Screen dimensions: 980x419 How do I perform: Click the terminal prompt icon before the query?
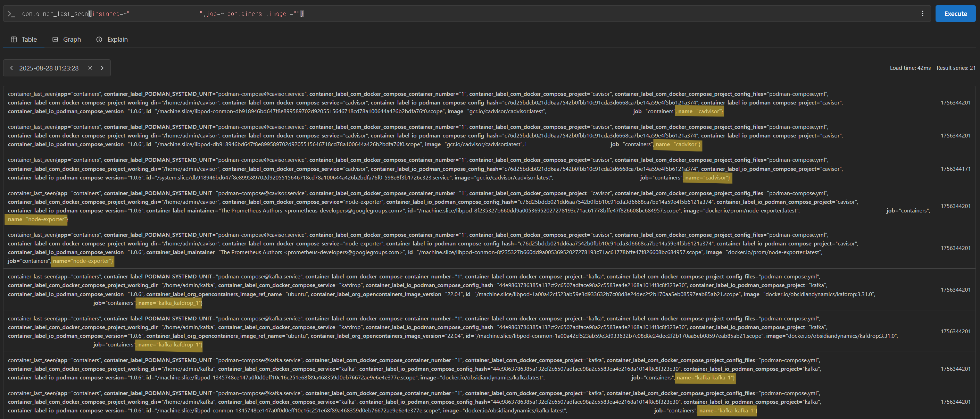[x=11, y=14]
